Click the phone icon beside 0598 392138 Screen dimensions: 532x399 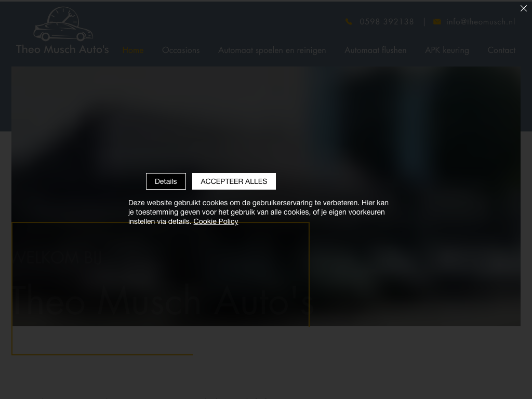(x=349, y=22)
